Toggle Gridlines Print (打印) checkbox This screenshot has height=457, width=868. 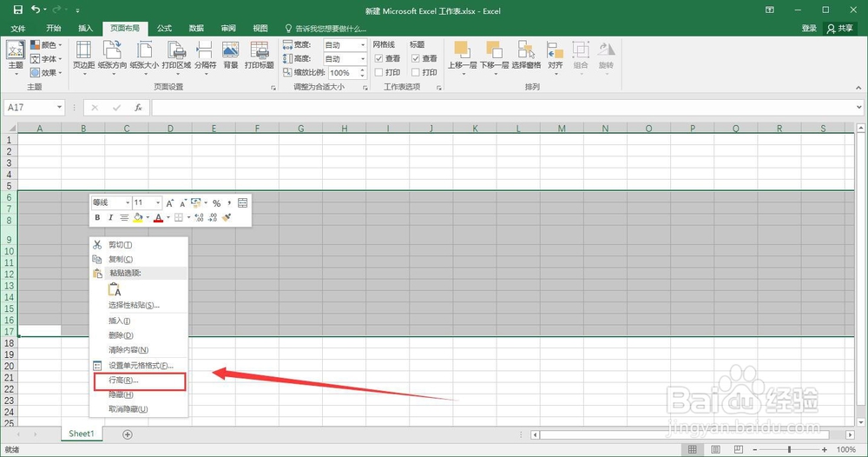[x=378, y=73]
